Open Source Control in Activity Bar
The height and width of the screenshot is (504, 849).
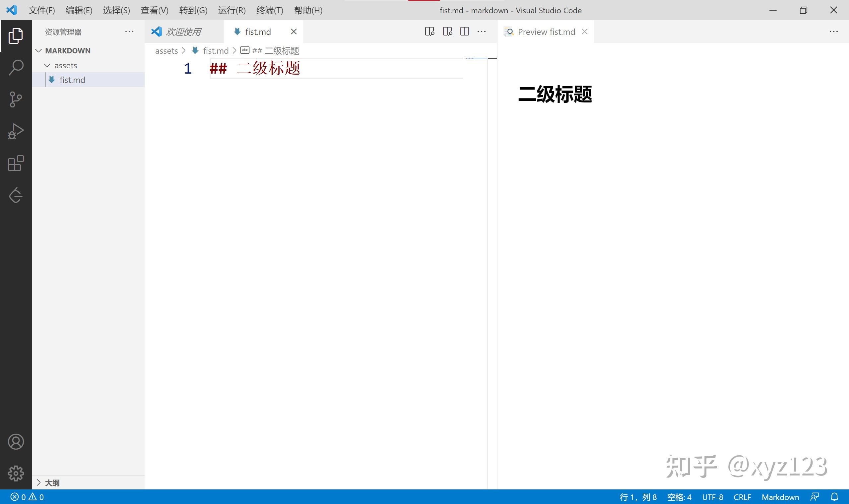(x=16, y=99)
